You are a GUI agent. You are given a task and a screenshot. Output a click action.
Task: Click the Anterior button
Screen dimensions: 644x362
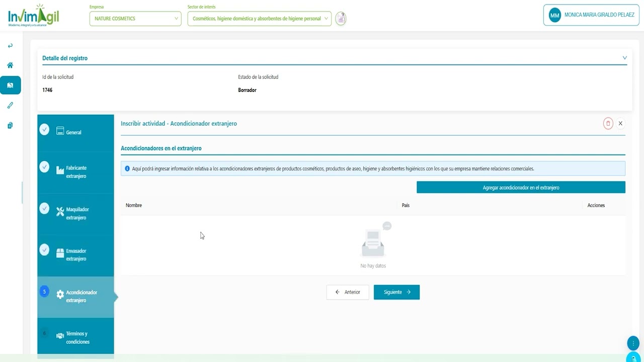348,292
